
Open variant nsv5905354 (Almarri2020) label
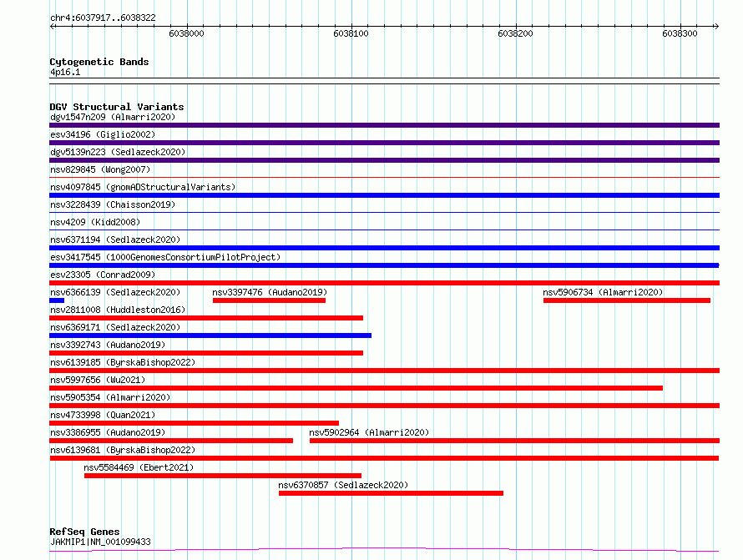tap(110, 397)
